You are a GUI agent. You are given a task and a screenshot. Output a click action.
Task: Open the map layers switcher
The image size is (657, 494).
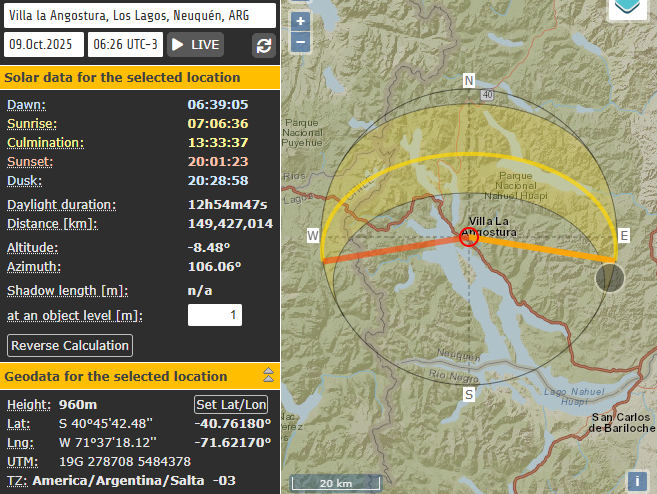(628, 8)
